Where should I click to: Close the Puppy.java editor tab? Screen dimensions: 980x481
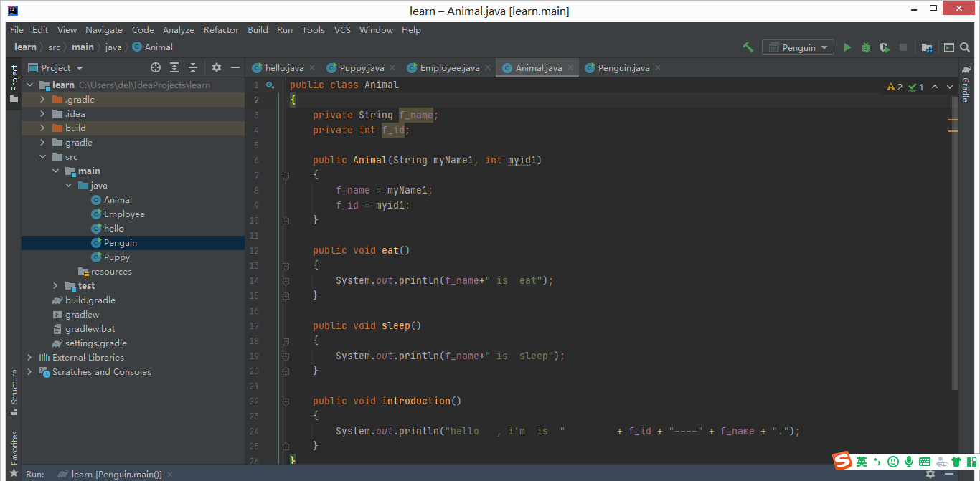[x=393, y=68]
